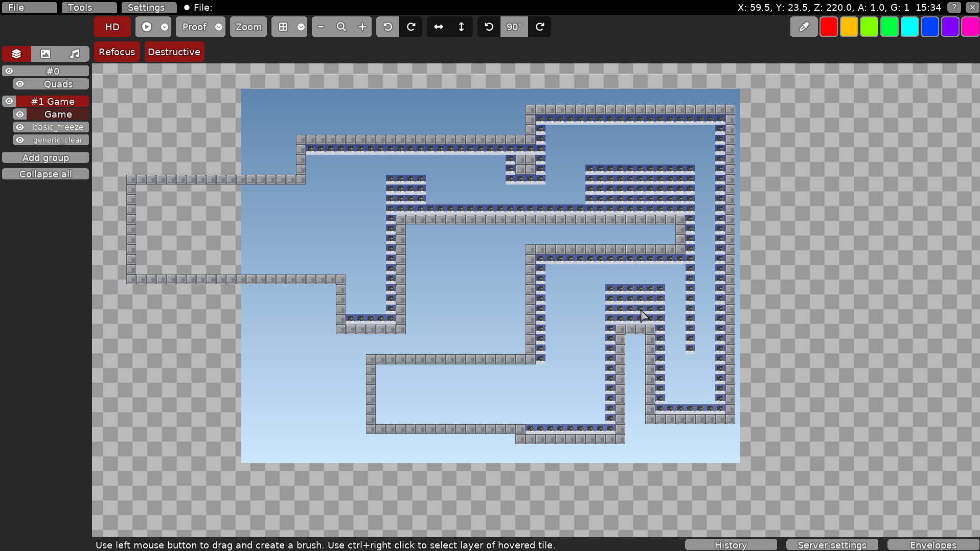Select the generic_clear layer
980x551 pixels.
pos(58,140)
